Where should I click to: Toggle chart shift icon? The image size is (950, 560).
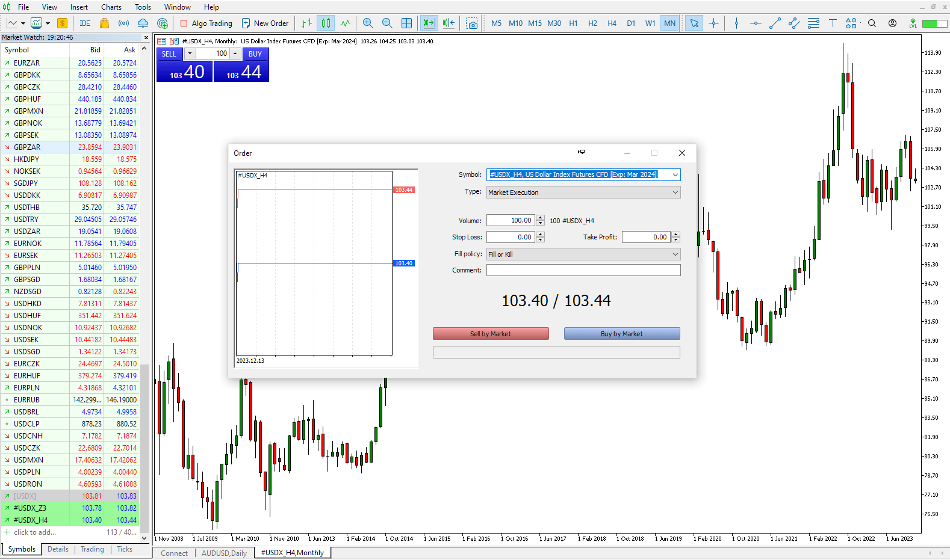coord(449,23)
